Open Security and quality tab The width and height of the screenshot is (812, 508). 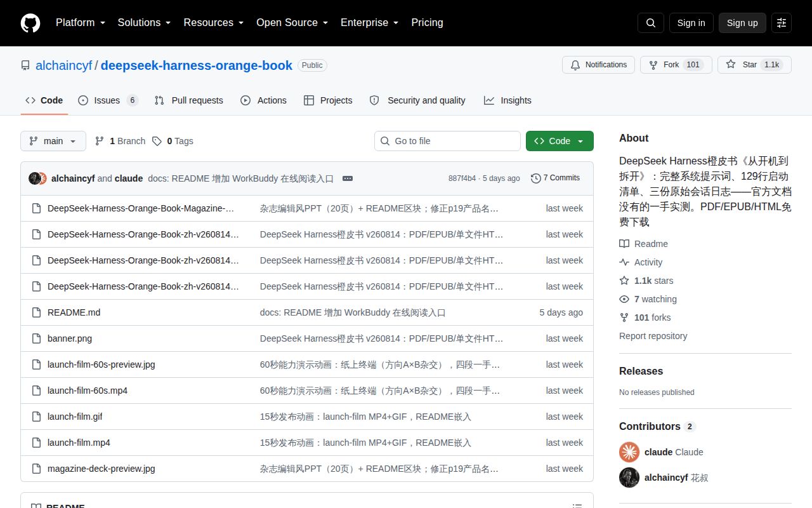pos(417,100)
